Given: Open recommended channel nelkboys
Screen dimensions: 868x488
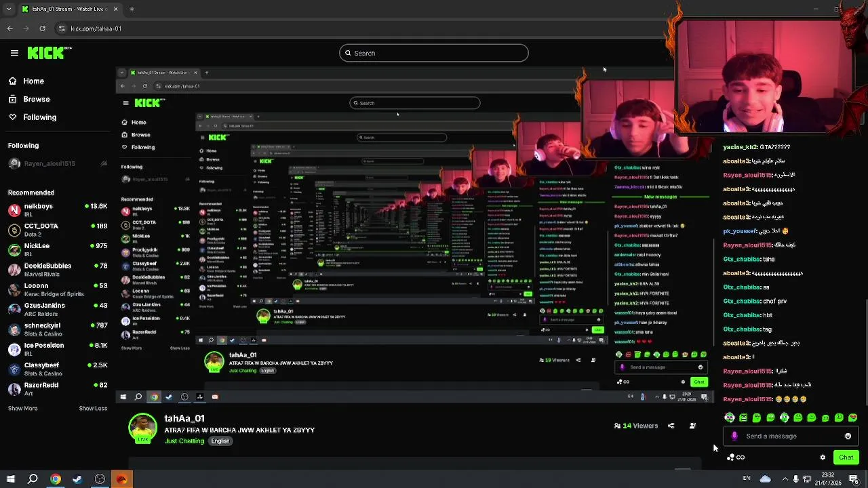Looking at the screenshot, I should click(57, 209).
